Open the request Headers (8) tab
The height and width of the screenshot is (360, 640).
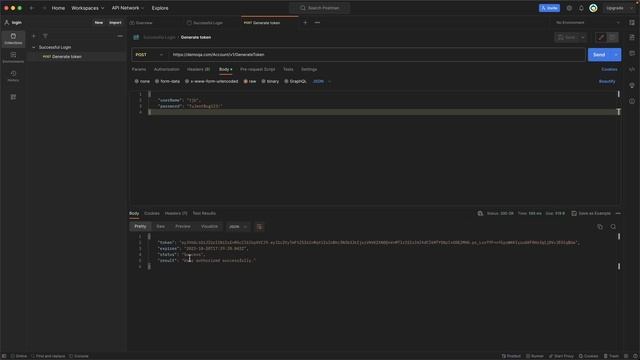198,69
